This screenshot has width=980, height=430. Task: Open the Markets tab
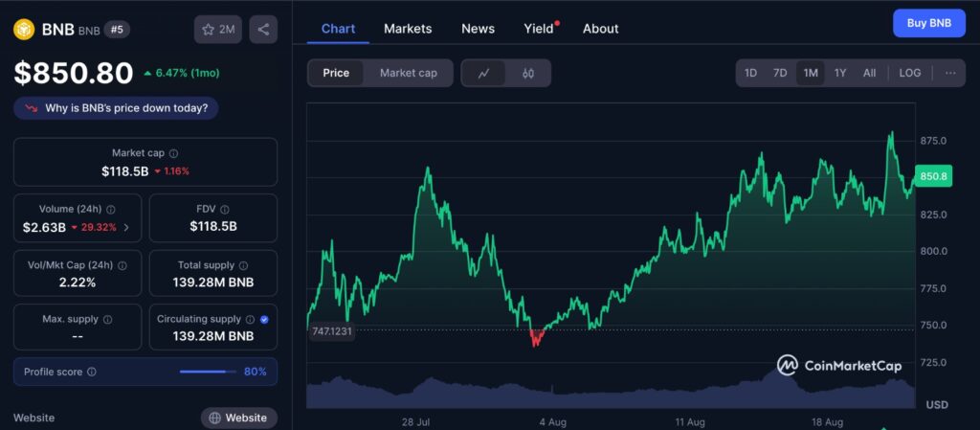click(408, 29)
